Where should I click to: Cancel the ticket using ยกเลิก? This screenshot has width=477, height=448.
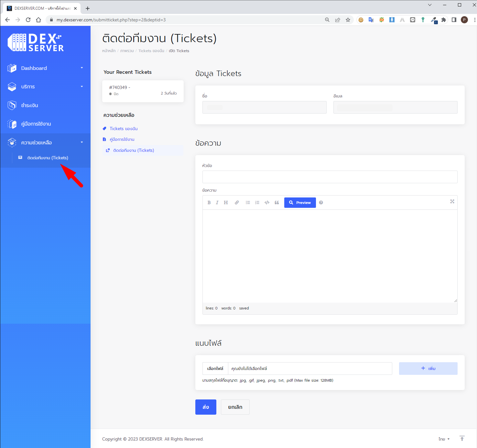pos(235,407)
